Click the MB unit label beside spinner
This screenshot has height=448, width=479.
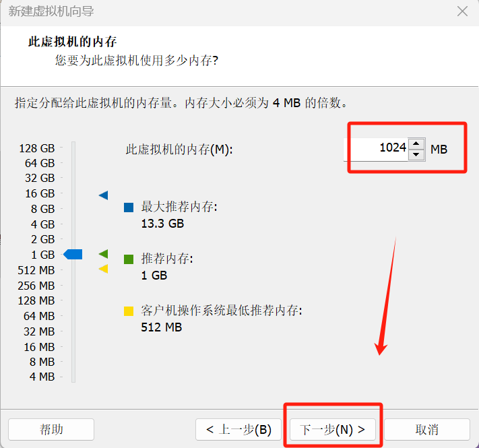439,150
